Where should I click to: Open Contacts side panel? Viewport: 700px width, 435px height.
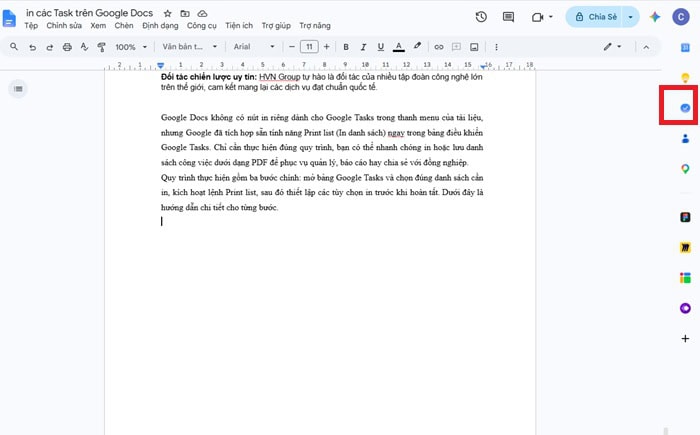pyautogui.click(x=685, y=138)
